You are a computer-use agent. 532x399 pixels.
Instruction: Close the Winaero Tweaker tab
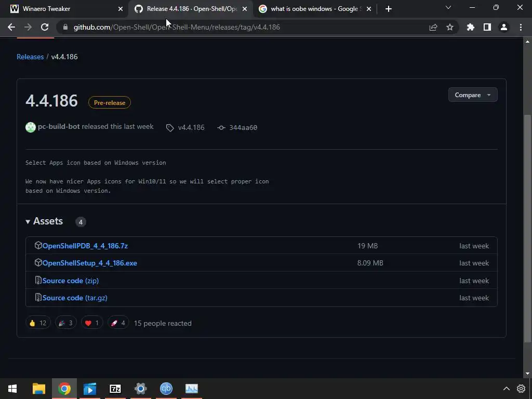click(121, 9)
